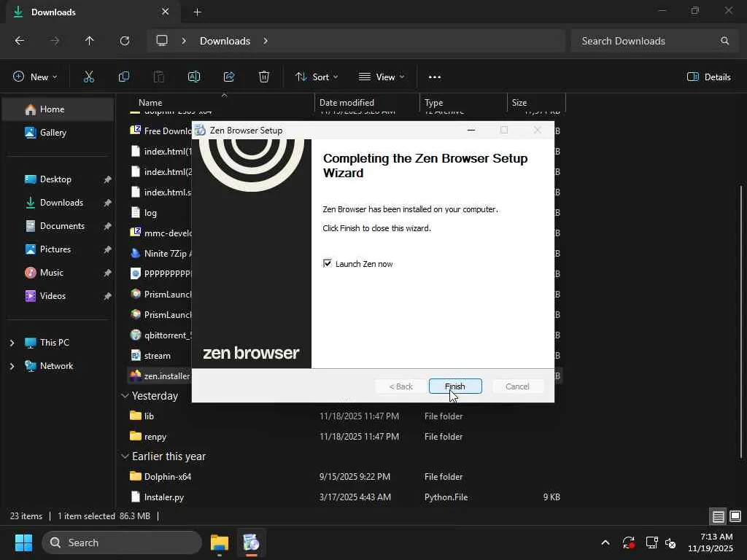Click the muted volume tray icon

tap(670, 542)
